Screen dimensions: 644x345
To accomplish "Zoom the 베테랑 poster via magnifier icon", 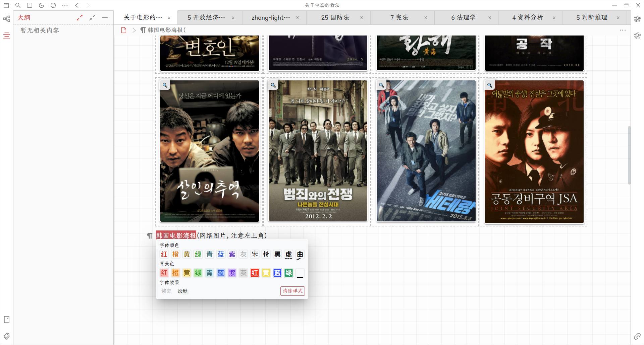I will (381, 85).
